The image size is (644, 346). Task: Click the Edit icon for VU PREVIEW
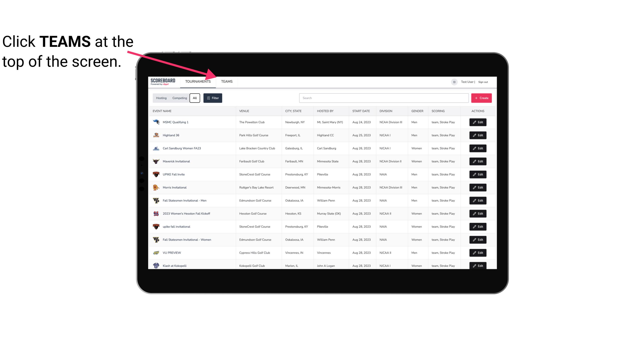478,253
